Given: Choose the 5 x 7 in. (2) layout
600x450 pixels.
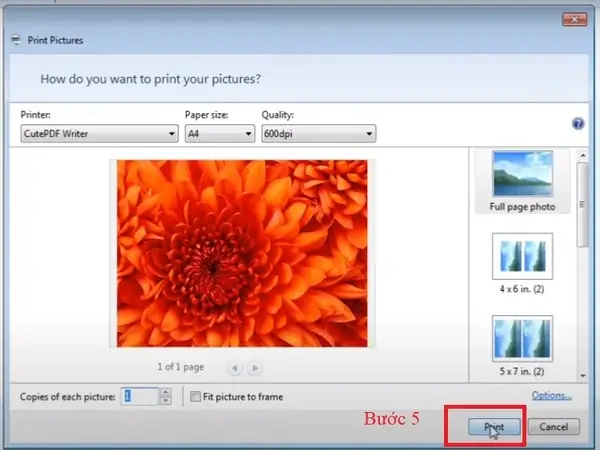Looking at the screenshot, I should 522,346.
